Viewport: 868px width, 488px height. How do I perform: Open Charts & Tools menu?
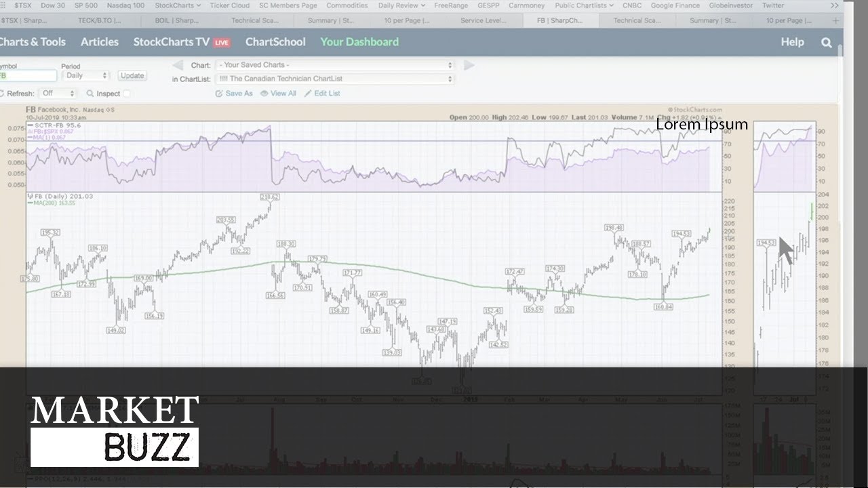[32, 42]
